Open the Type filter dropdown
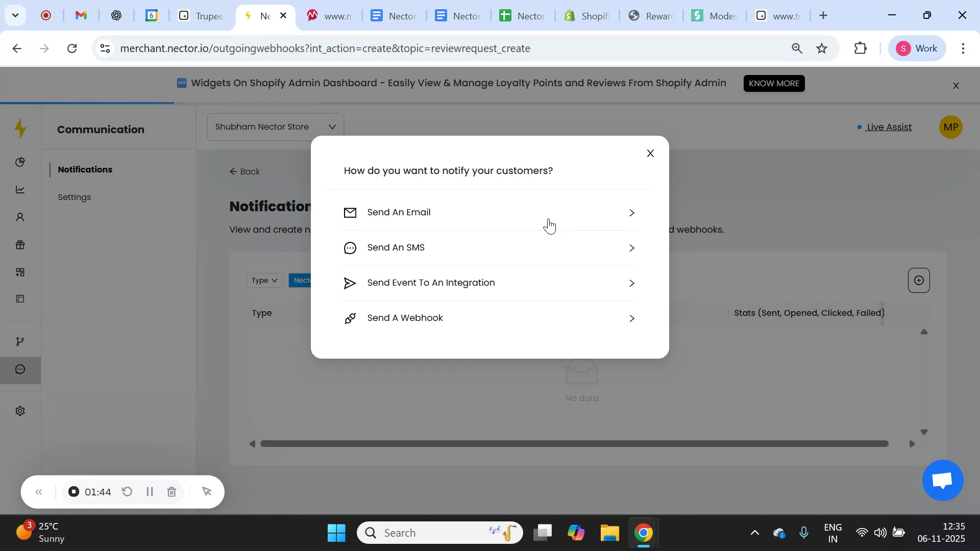This screenshot has width=980, height=551. click(264, 280)
